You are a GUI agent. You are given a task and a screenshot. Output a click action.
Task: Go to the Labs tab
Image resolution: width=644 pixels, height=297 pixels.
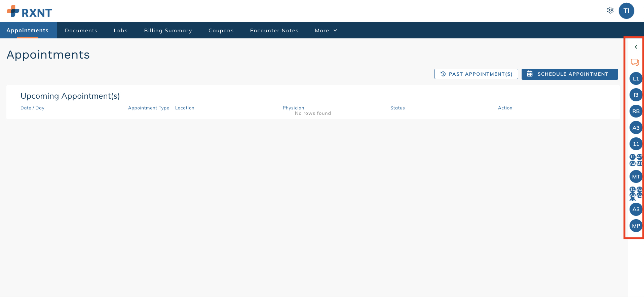(x=121, y=30)
